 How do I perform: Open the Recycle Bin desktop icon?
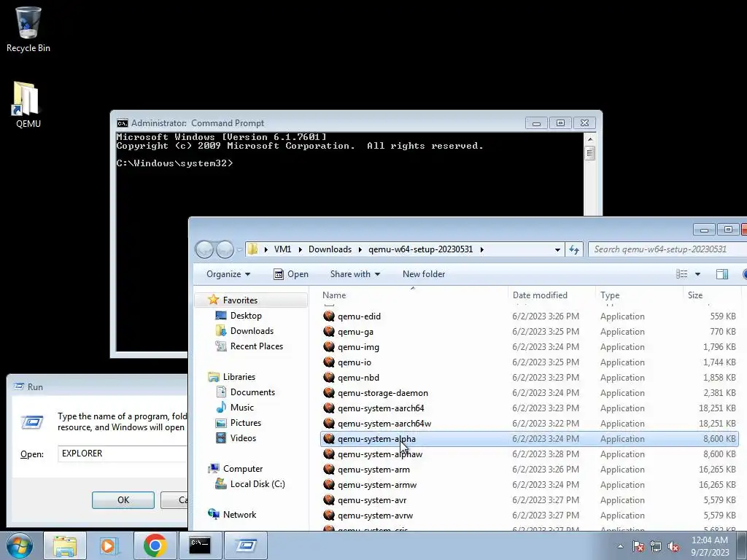(x=28, y=28)
